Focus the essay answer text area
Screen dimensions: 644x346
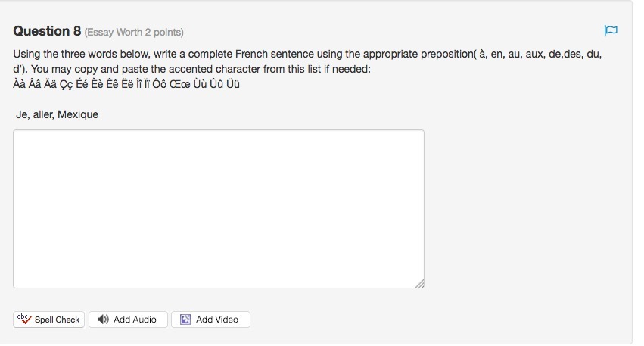coord(218,208)
